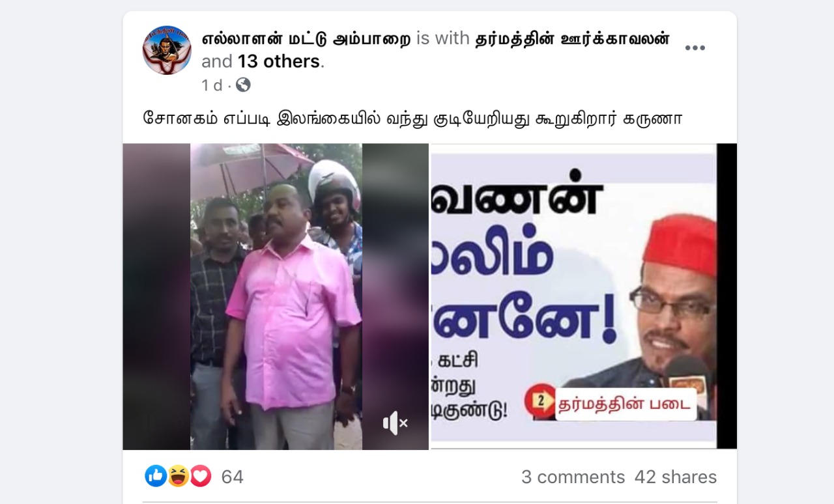
Task: View the 3 comments
Action: tap(573, 477)
